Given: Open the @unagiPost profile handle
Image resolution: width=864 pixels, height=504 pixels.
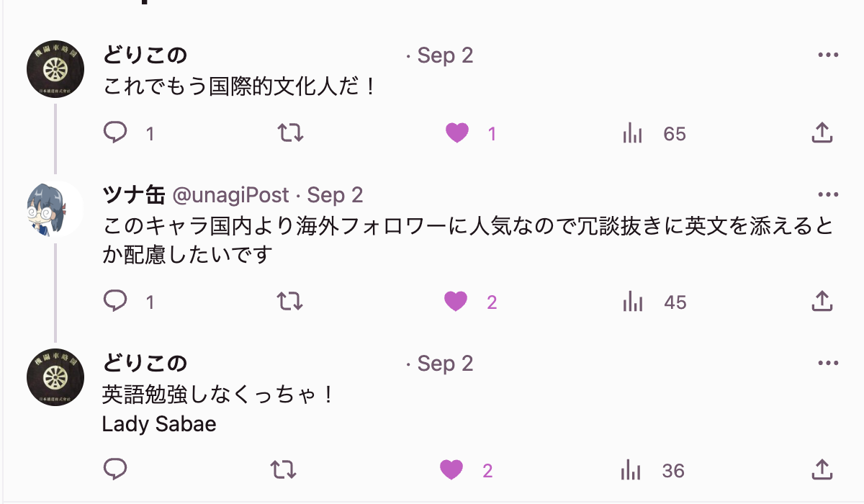Looking at the screenshot, I should click(230, 195).
